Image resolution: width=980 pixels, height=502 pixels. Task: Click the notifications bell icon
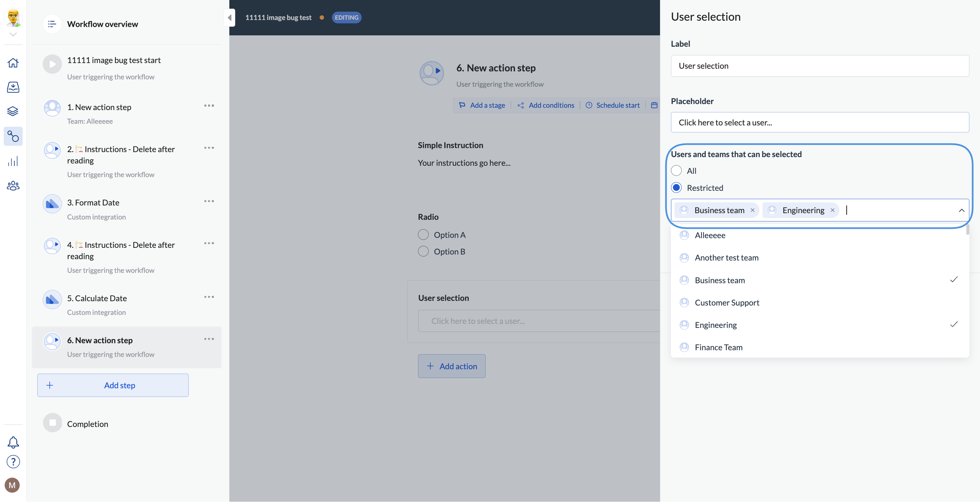click(x=13, y=442)
